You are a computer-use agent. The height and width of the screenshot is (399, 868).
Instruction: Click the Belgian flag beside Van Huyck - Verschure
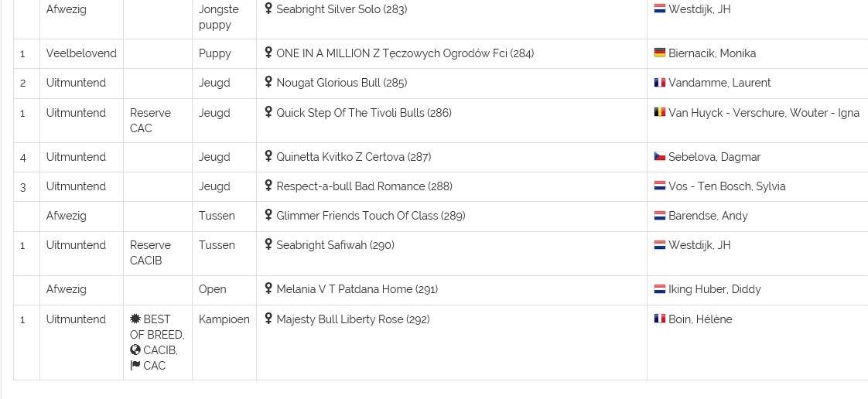pos(659,112)
